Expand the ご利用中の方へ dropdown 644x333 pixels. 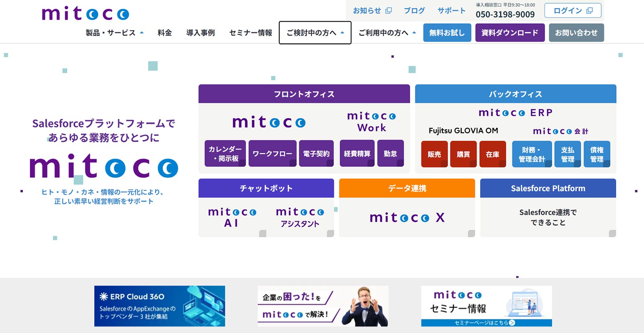click(387, 33)
